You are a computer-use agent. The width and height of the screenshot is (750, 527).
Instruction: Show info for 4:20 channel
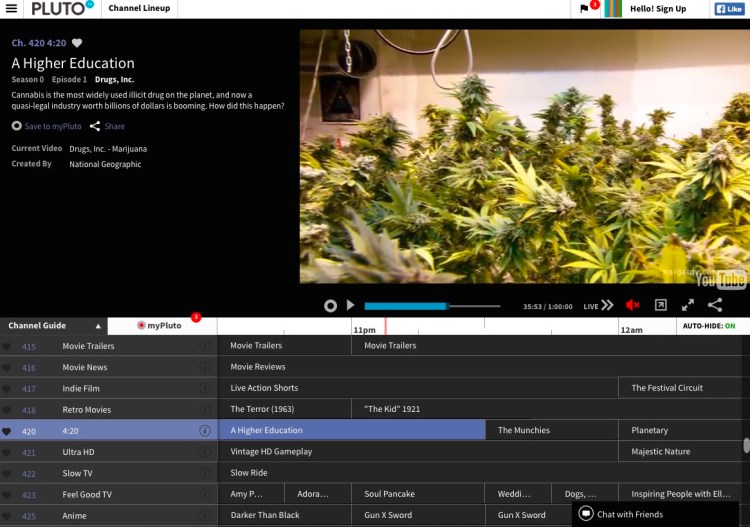205,431
